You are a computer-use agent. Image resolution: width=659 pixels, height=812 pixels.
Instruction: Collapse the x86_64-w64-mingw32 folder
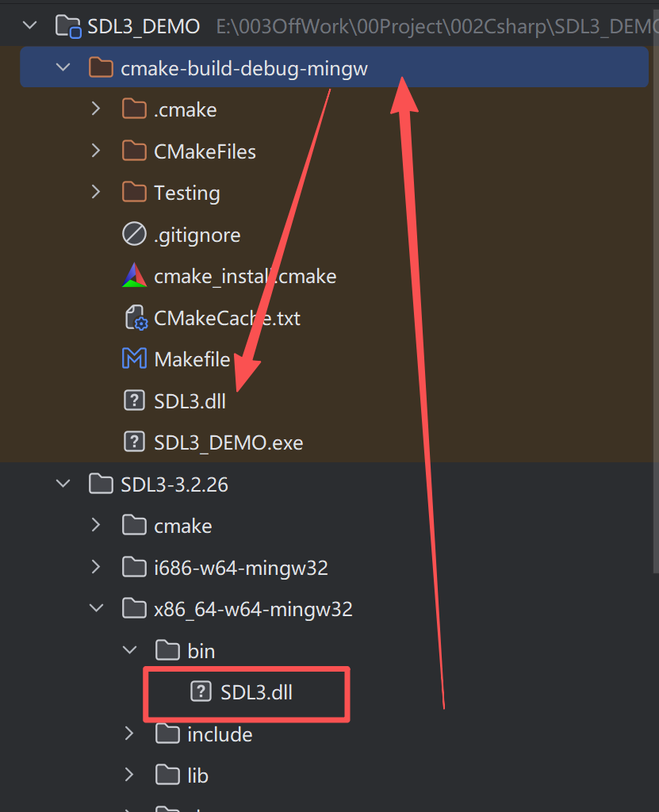(97, 608)
